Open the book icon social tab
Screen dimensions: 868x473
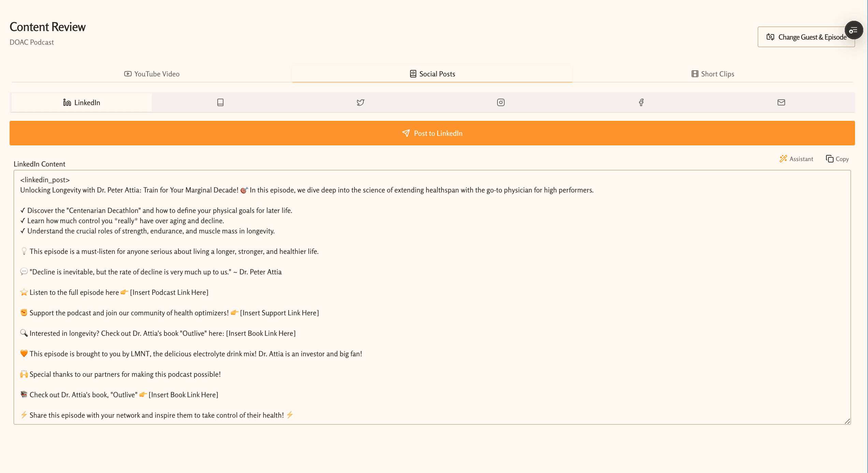point(220,102)
